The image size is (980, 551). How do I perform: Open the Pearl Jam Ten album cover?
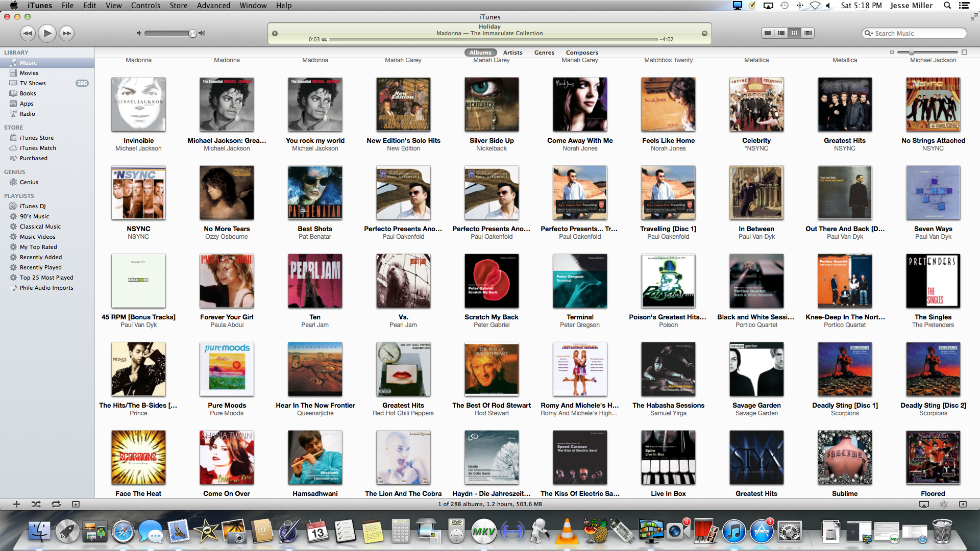[315, 281]
